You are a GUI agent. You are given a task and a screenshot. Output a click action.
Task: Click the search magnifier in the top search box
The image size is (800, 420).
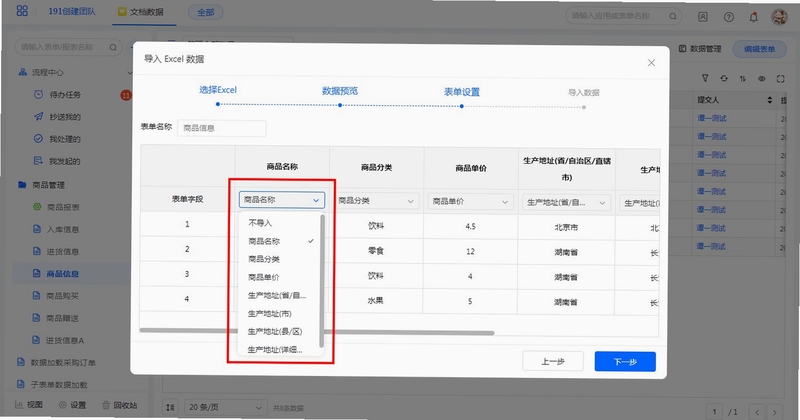tap(673, 16)
